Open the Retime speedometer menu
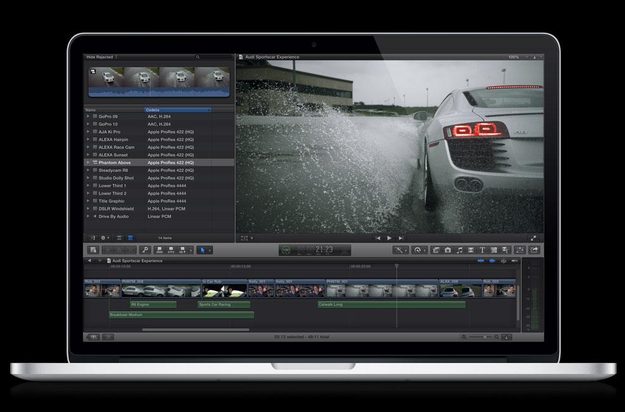Image resolution: width=625 pixels, height=412 pixels. pyautogui.click(x=418, y=250)
